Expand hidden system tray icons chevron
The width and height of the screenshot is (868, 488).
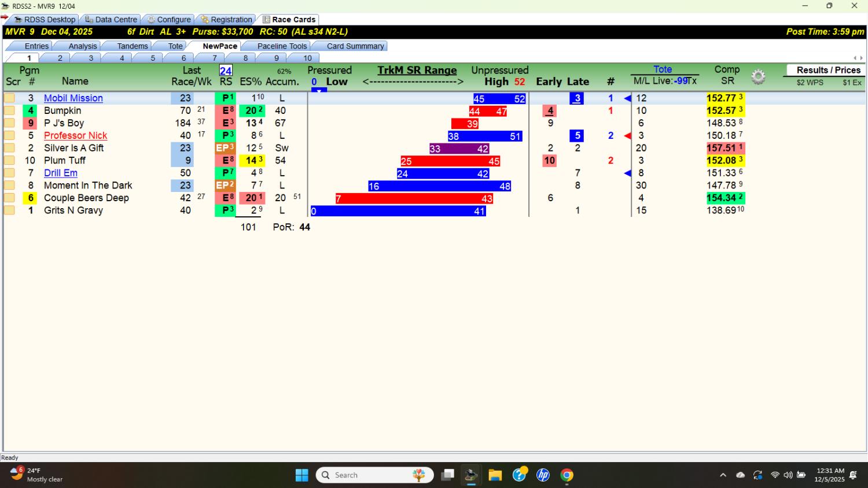click(723, 475)
